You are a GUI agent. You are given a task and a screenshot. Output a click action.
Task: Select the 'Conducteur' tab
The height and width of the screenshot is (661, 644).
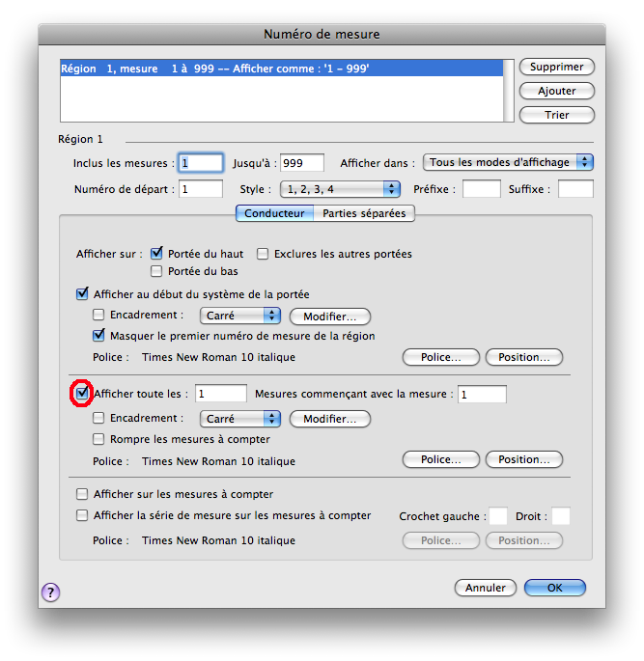(274, 213)
